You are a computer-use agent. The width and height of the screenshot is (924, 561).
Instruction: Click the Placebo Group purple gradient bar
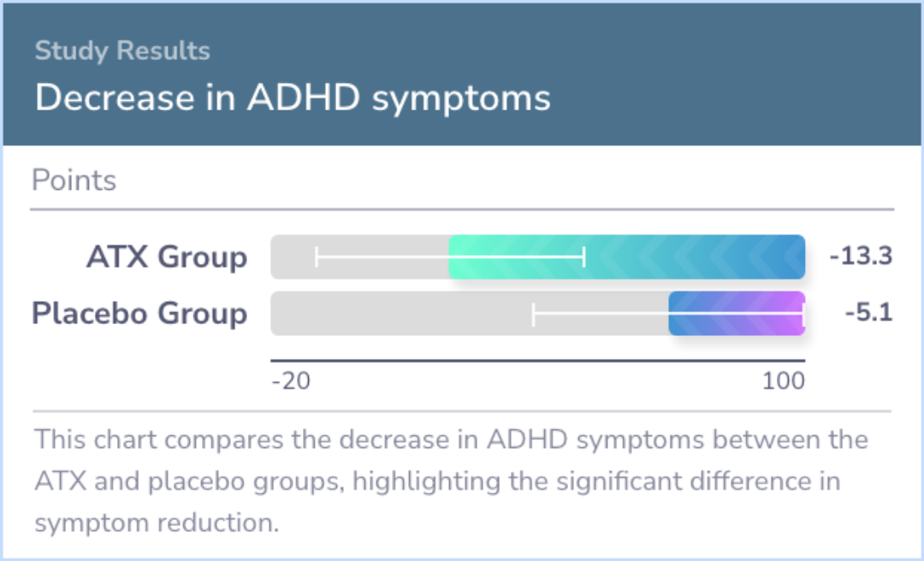(737, 313)
